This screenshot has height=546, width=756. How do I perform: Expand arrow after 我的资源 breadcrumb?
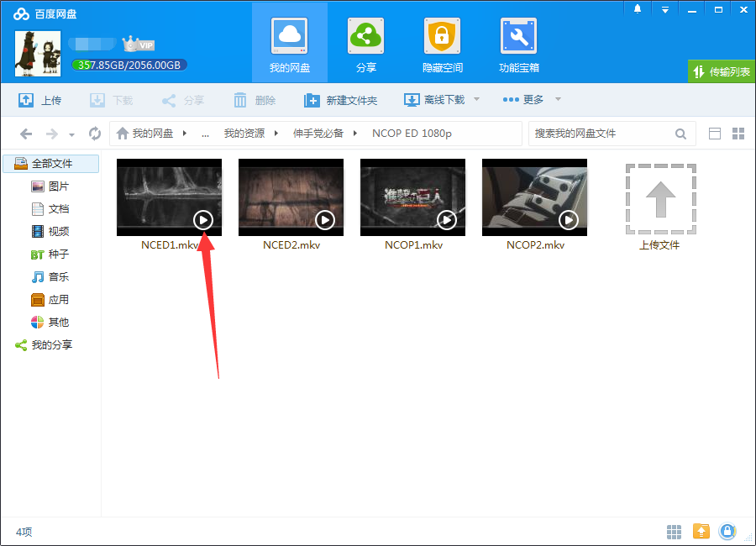coord(276,133)
